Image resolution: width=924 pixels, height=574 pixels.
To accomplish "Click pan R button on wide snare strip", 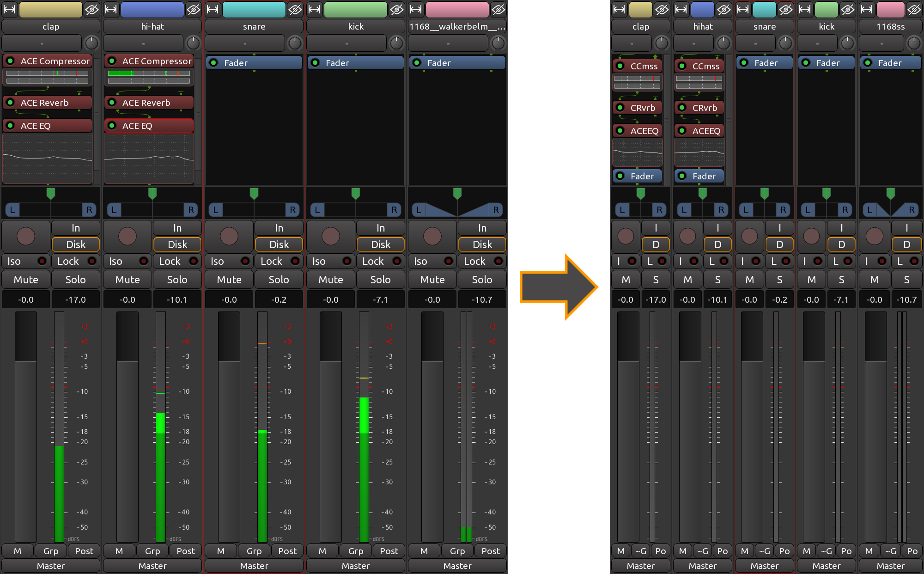I will 292,210.
